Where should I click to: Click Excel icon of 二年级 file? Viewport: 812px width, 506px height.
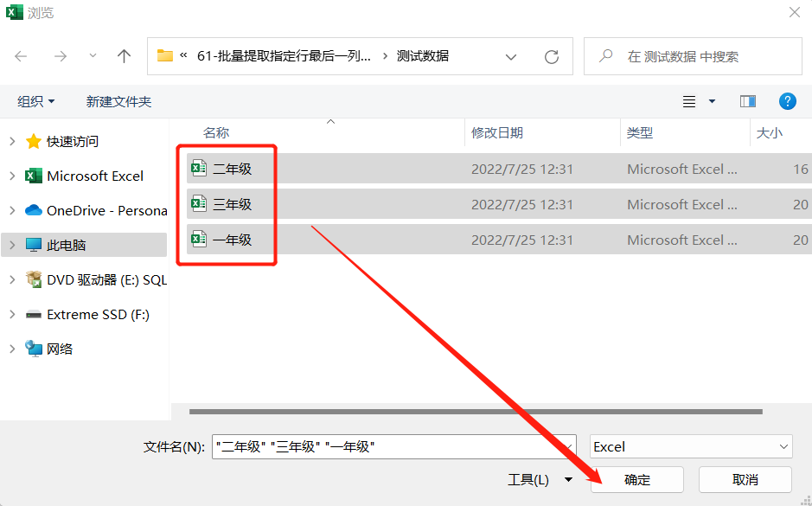point(199,169)
